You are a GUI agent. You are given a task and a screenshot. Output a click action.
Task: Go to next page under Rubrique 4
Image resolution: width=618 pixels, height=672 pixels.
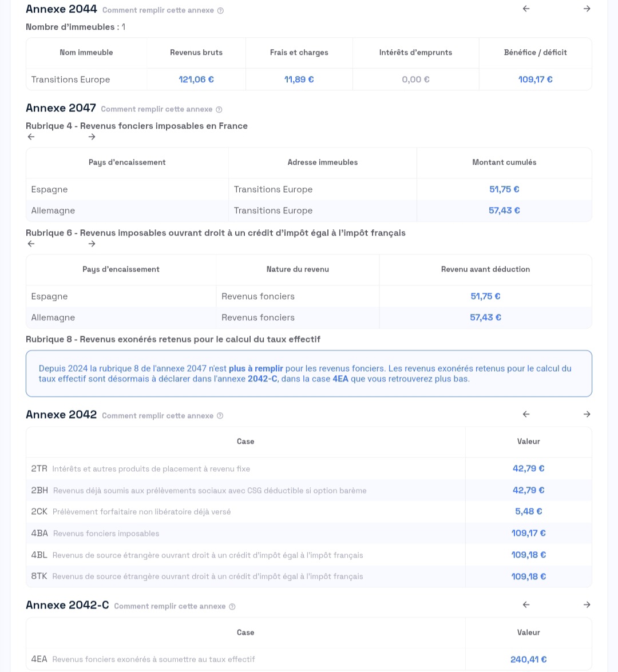tap(92, 137)
